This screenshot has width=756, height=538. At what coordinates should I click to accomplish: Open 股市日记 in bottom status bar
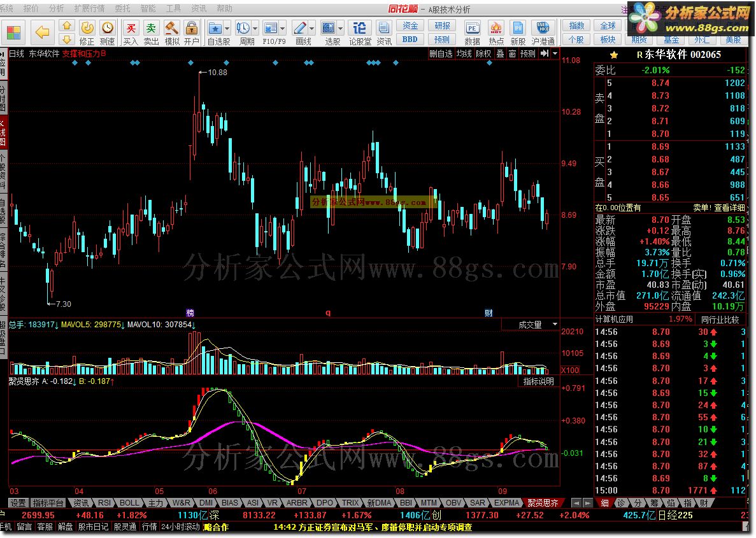pyautogui.click(x=92, y=527)
